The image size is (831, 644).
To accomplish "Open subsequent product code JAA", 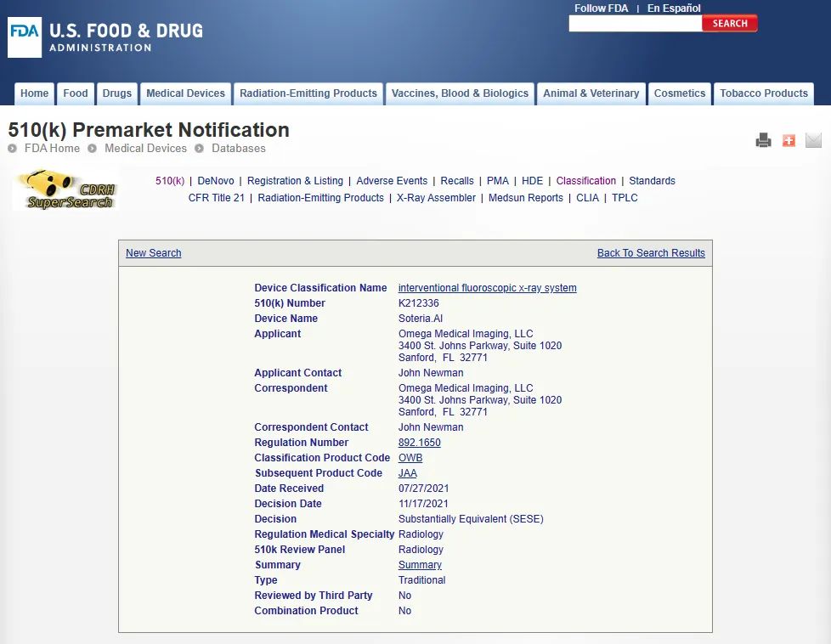I will point(407,473).
